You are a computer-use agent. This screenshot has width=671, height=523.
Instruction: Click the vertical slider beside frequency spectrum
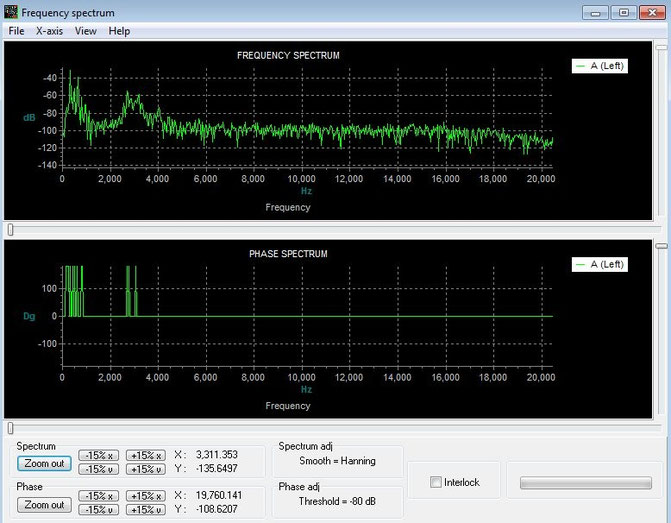click(661, 131)
